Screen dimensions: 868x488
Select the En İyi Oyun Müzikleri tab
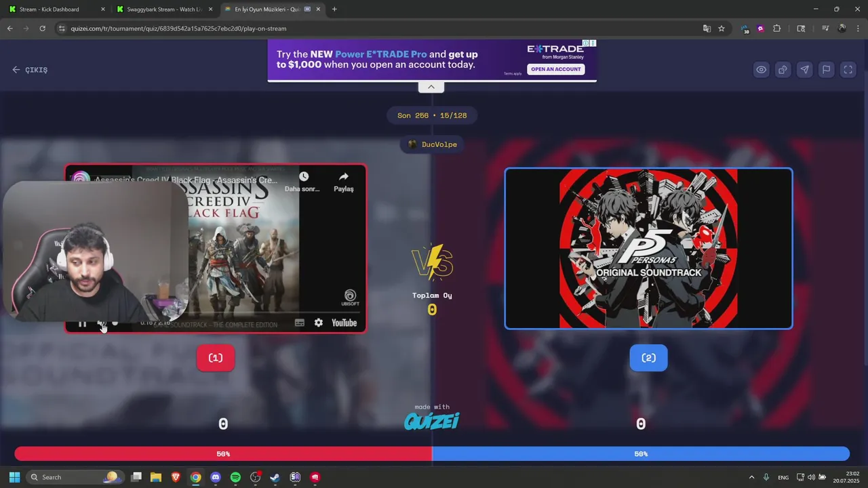click(267, 9)
